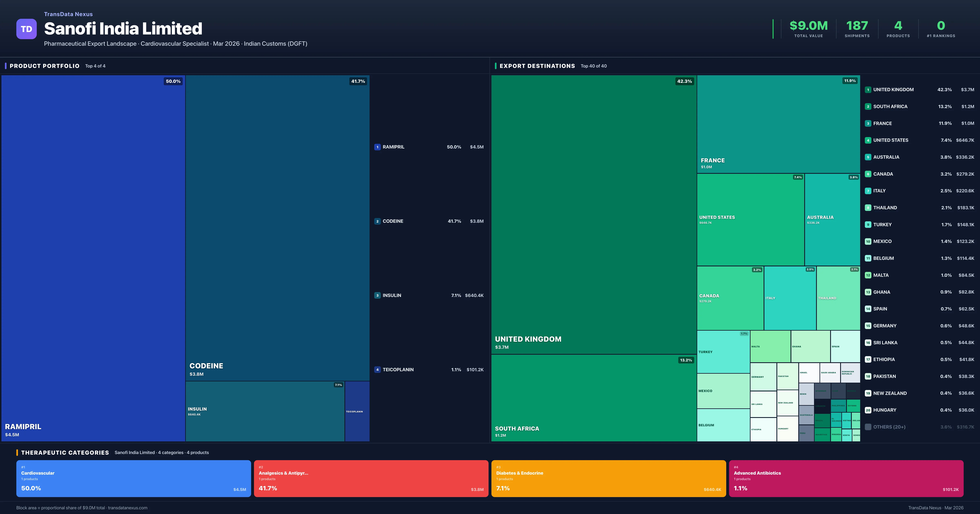Viewport: 980px width, 514px height.
Task: Click rank 1 badge beside UNITED KINGDOM
Action: coord(868,90)
